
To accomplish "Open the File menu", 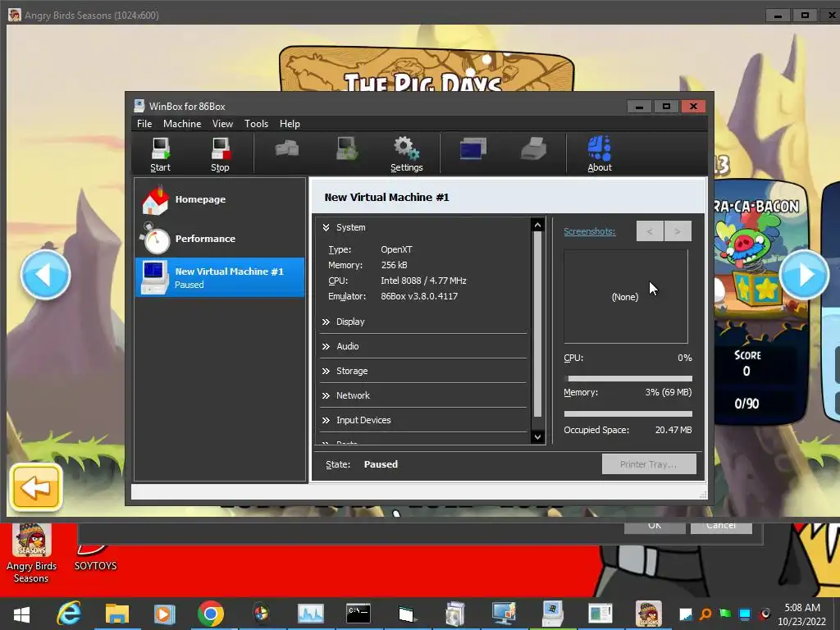I will [144, 124].
